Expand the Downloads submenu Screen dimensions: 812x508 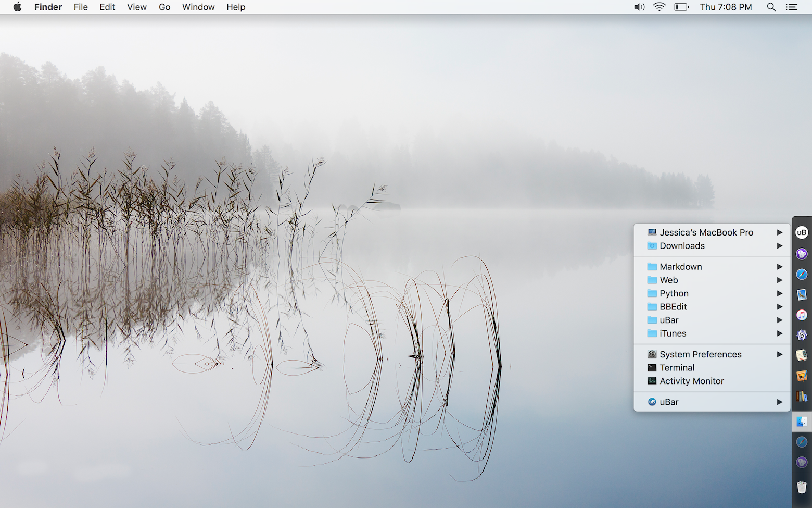point(712,246)
